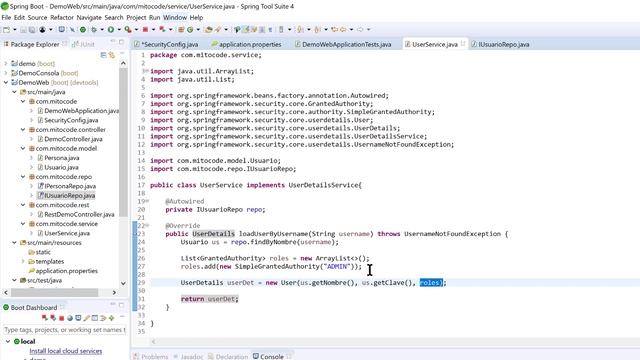This screenshot has width=640, height=360.
Task: Toggle folding at the @Override line 22
Action: (147, 225)
